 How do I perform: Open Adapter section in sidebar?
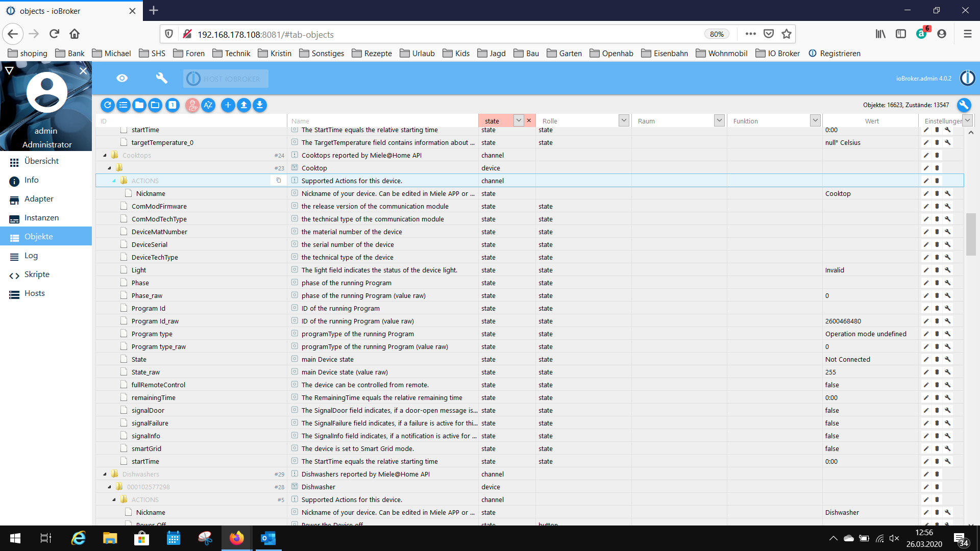pos(46,199)
